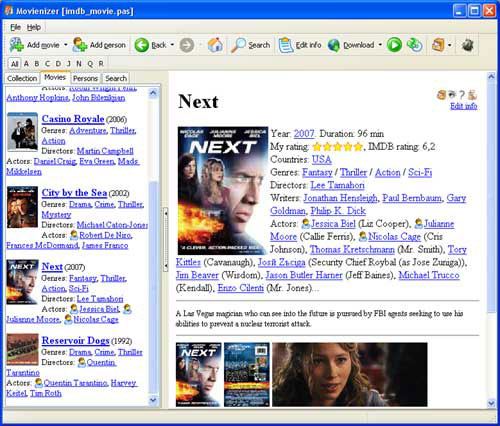Open Search with the magnifier icon
500x426 pixels.
[x=238, y=45]
